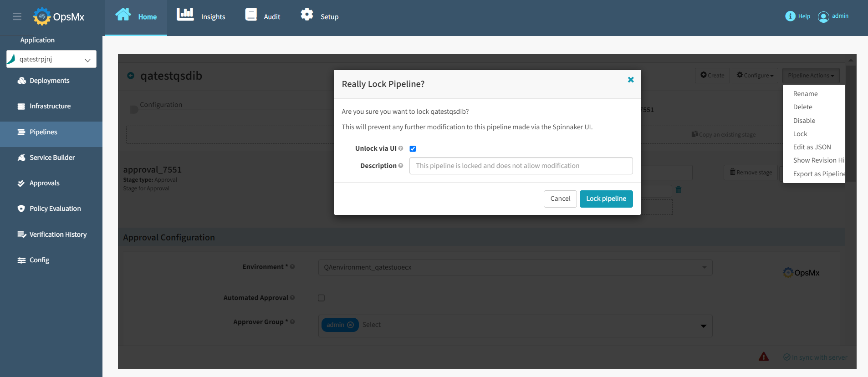868x377 pixels.
Task: Click the Setup gear icon
Action: click(x=307, y=15)
